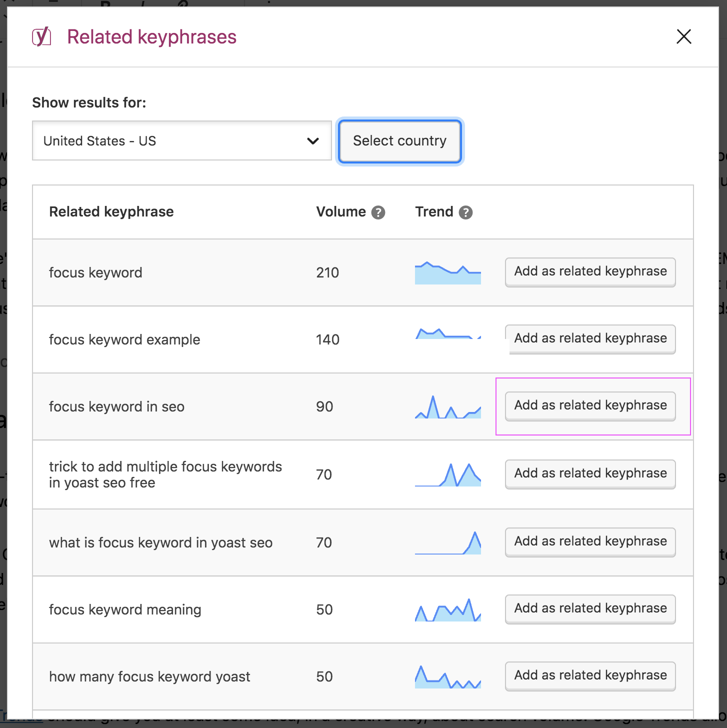Add 'focus keyword in seo' as related keyphrase
The height and width of the screenshot is (728, 727).
(x=590, y=405)
